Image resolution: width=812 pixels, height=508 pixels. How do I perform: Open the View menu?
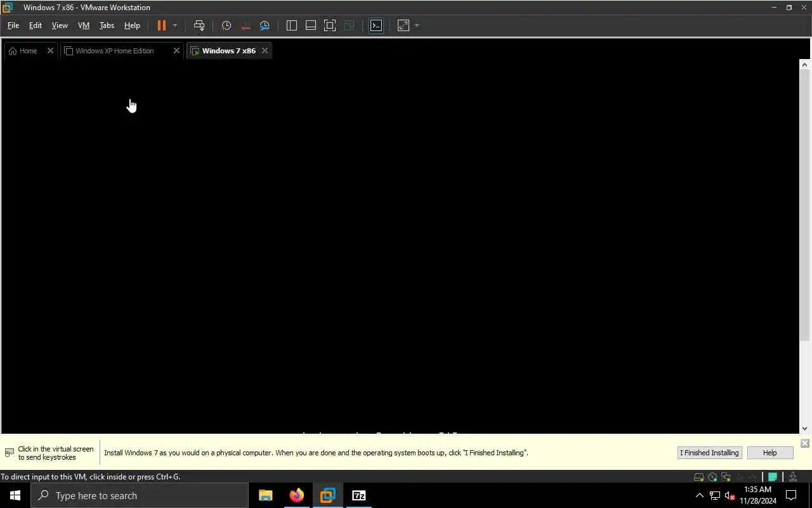60,25
